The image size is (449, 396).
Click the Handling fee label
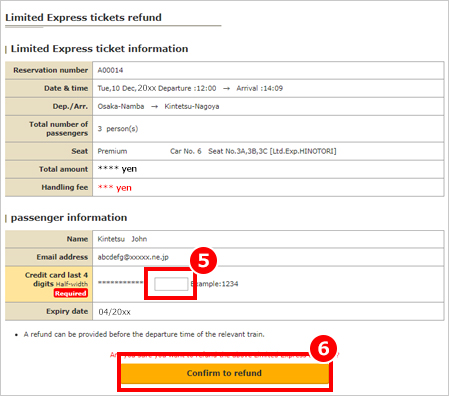[x=65, y=187]
